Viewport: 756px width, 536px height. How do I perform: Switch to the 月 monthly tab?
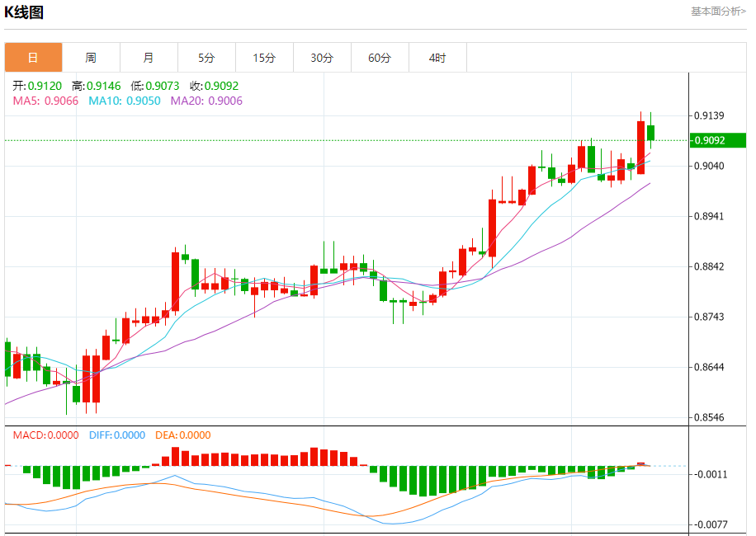[x=149, y=58]
